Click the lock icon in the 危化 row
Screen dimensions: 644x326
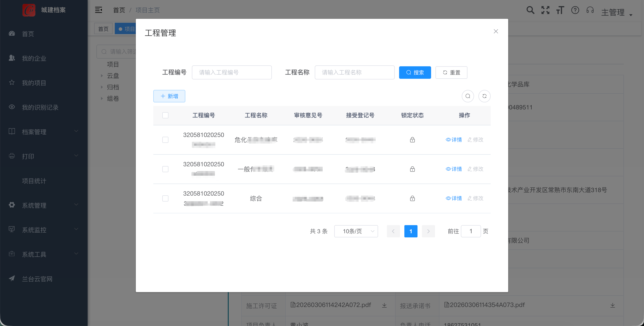pyautogui.click(x=412, y=140)
